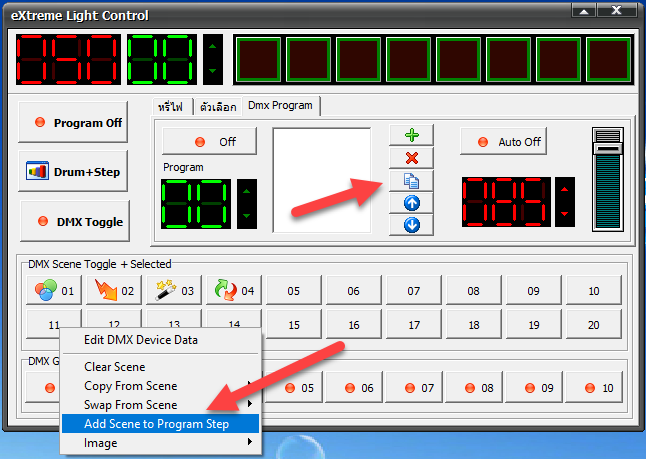Toggle the Program Off button
The height and width of the screenshot is (459, 646).
tap(73, 122)
